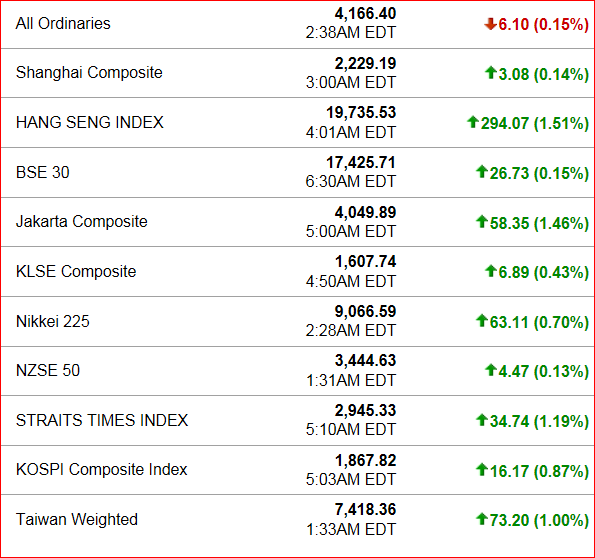
Task: Open KOSPI Composite Index details
Action: [101, 470]
